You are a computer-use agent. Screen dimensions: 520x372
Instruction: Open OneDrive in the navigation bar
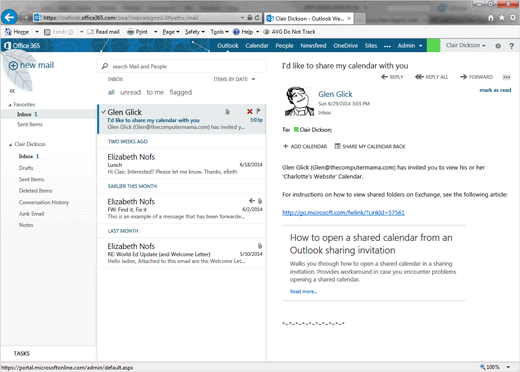[345, 46]
